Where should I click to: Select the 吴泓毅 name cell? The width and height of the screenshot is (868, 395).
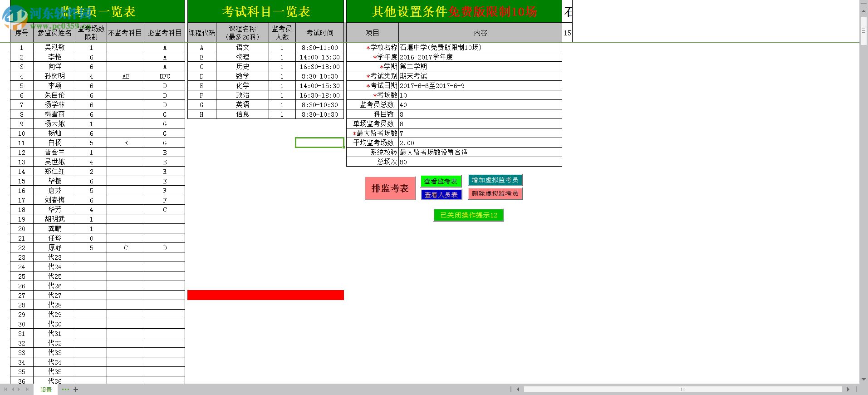[x=54, y=47]
